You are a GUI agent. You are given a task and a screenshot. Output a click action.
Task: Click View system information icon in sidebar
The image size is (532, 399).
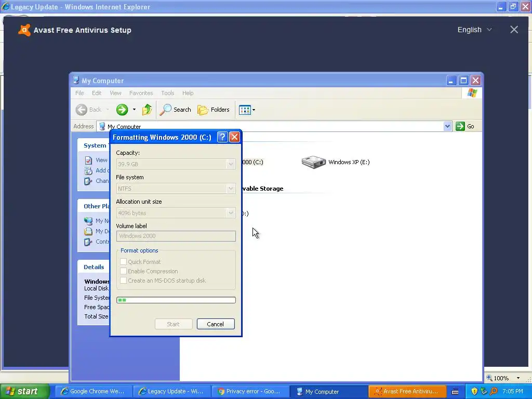(88, 160)
